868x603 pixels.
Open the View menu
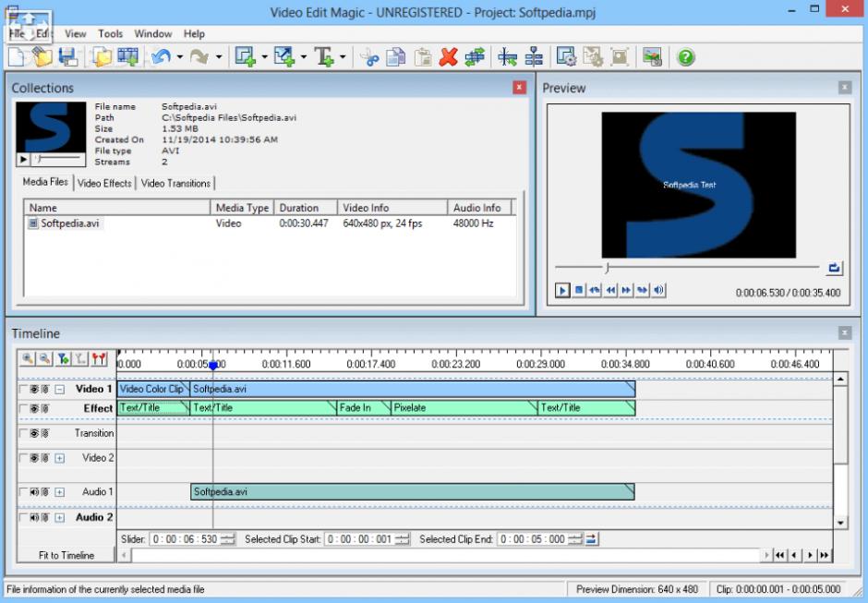(76, 34)
